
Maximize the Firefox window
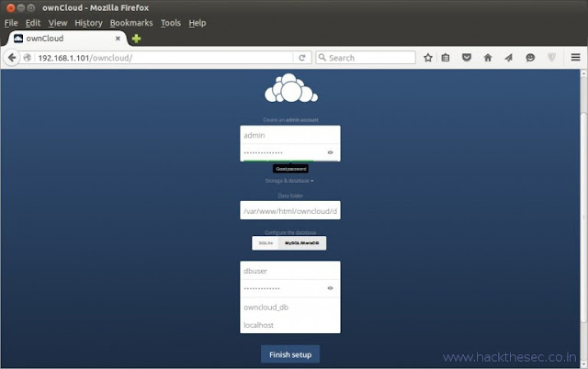click(x=31, y=7)
